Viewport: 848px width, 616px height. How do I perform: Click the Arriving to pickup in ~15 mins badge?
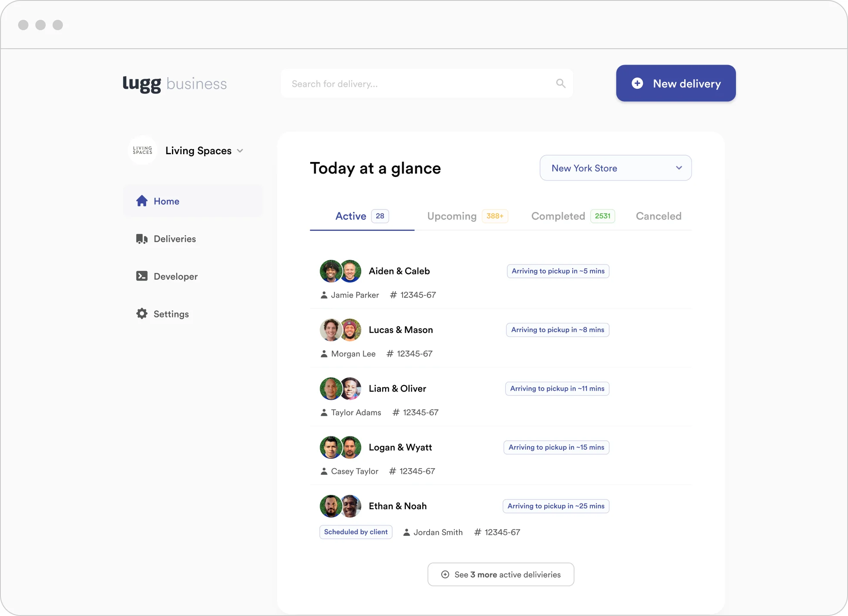pos(556,447)
